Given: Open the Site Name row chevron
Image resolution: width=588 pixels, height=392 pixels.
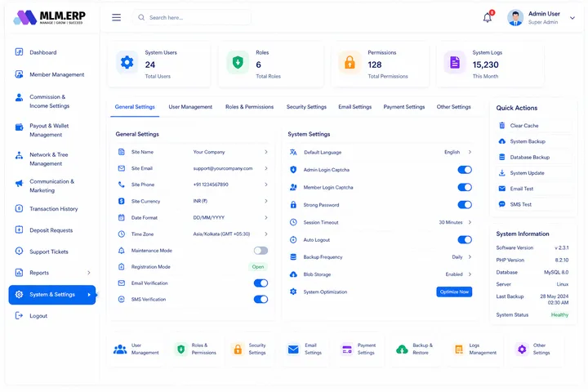Looking at the screenshot, I should 266,152.
